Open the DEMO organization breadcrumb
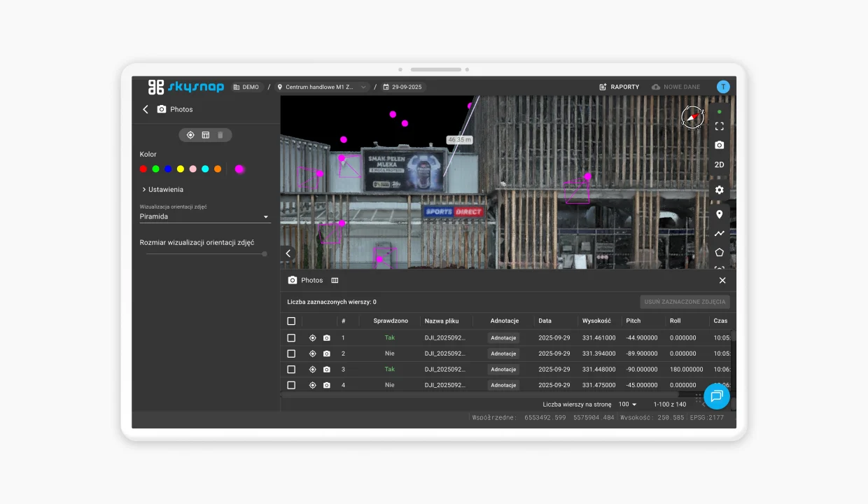Image resolution: width=868 pixels, height=504 pixels. (246, 87)
